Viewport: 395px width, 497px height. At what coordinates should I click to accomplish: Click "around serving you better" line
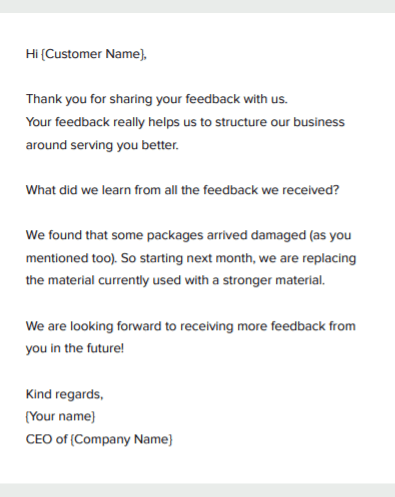(102, 145)
